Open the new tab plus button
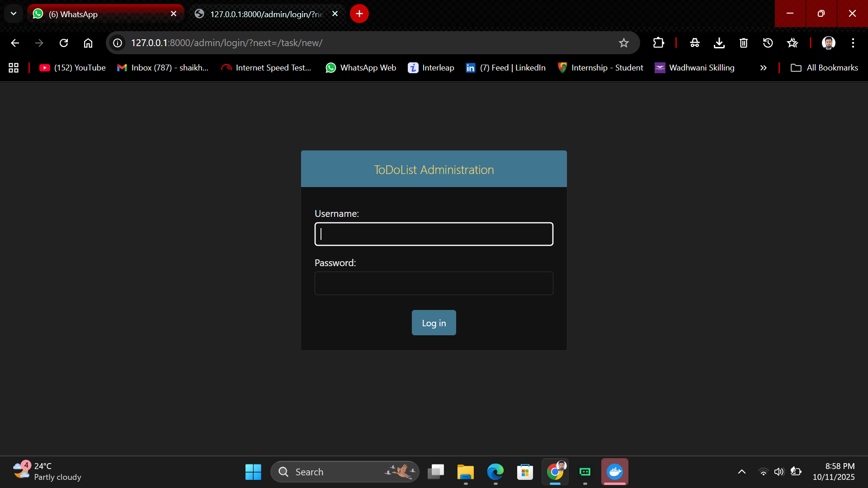 (x=359, y=14)
